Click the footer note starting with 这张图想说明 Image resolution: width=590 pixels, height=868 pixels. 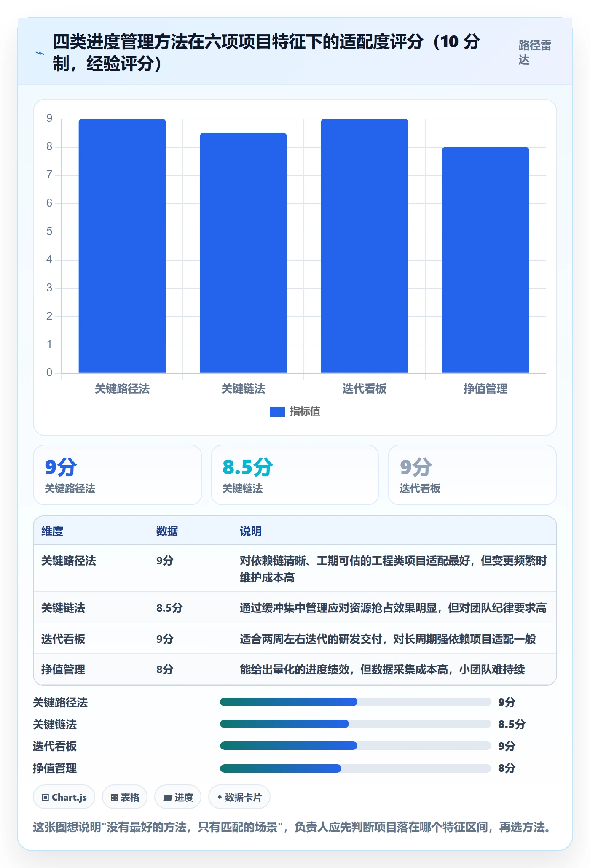pos(292,827)
